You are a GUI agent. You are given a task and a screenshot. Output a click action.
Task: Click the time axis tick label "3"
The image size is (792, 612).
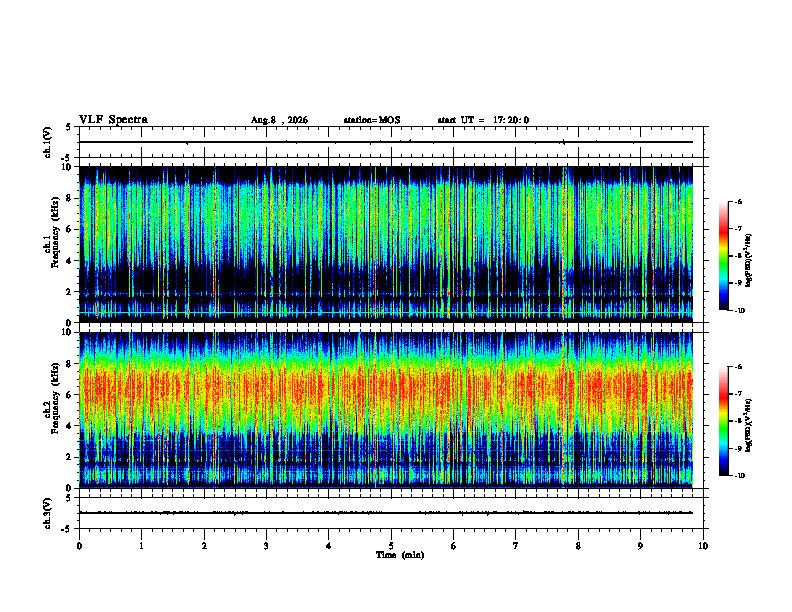[x=266, y=546]
